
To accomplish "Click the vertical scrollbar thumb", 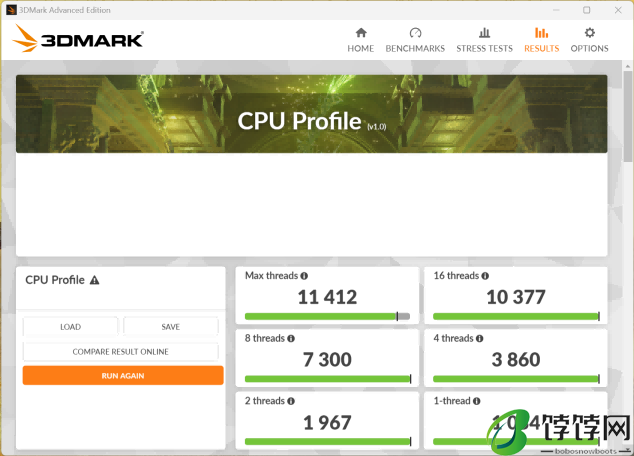I will pyautogui.click(x=628, y=116).
